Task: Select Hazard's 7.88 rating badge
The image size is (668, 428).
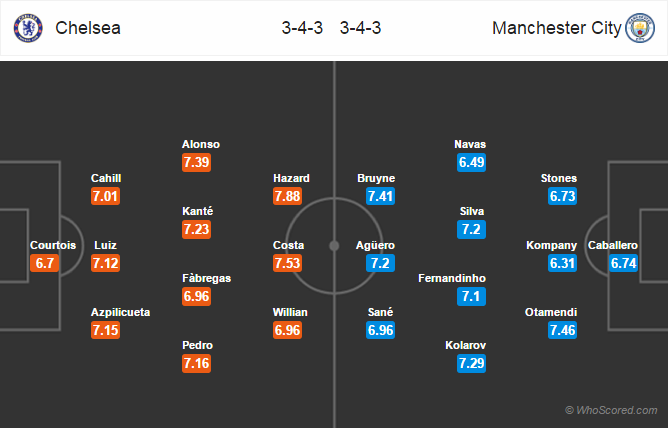Action: point(288,196)
